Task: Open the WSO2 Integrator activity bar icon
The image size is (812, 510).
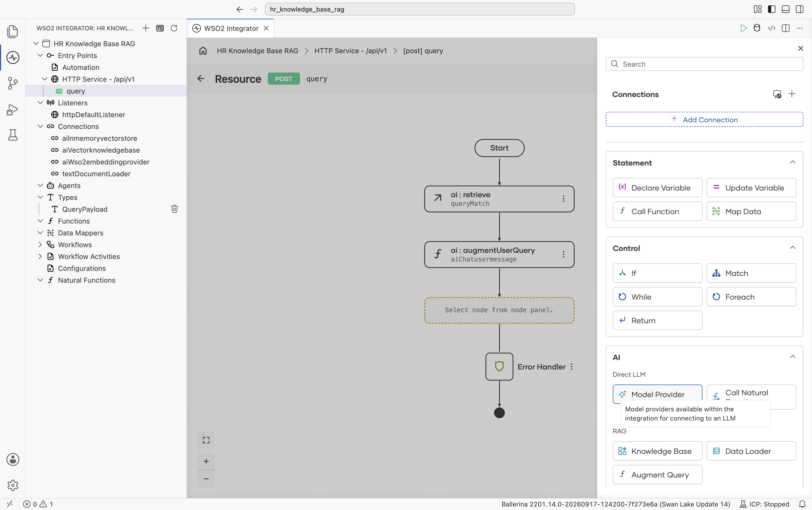Action: tap(12, 57)
